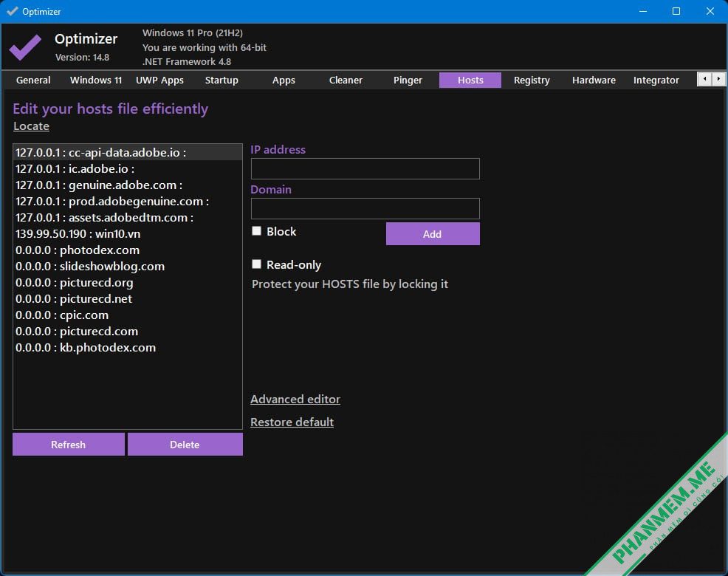Select the picturecd.net entry
Screen dimensions: 728x576
click(x=128, y=298)
